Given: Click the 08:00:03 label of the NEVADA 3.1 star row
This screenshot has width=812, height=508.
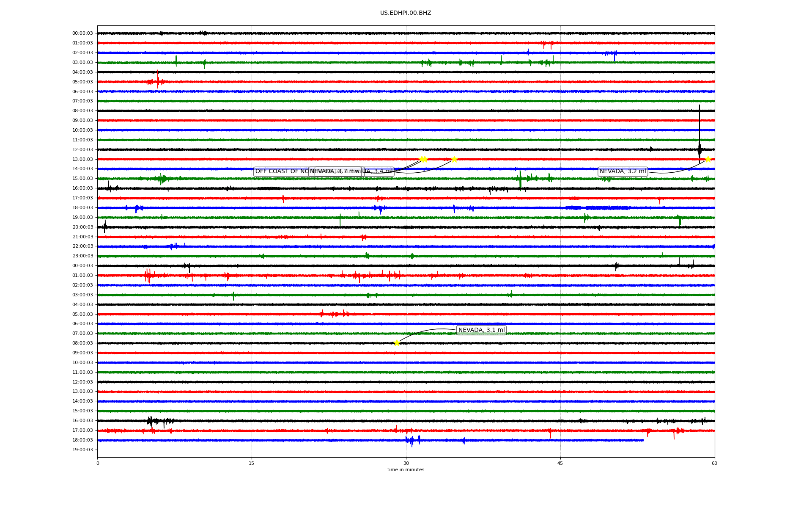Looking at the screenshot, I should [82, 343].
